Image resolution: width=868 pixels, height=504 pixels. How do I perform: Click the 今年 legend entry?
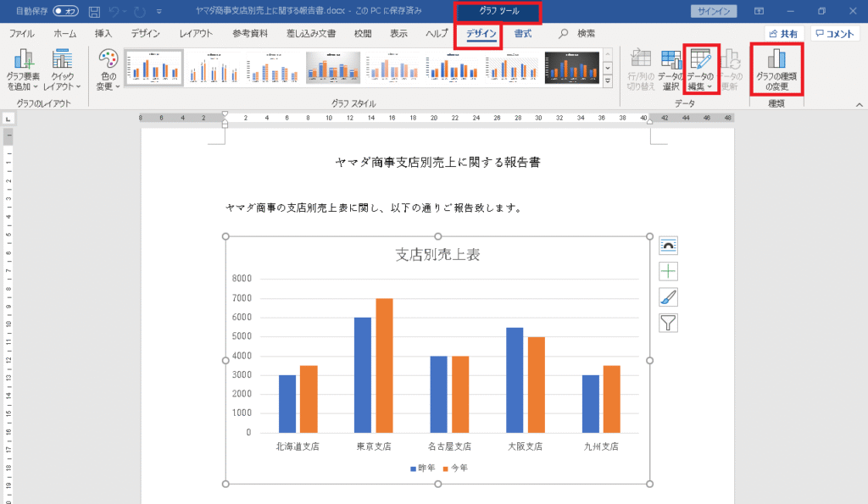point(455,468)
